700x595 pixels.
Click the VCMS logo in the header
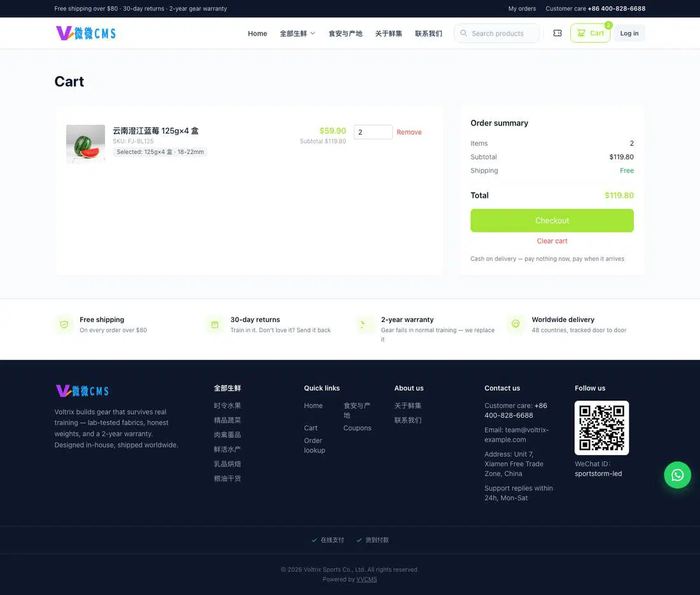coord(86,33)
